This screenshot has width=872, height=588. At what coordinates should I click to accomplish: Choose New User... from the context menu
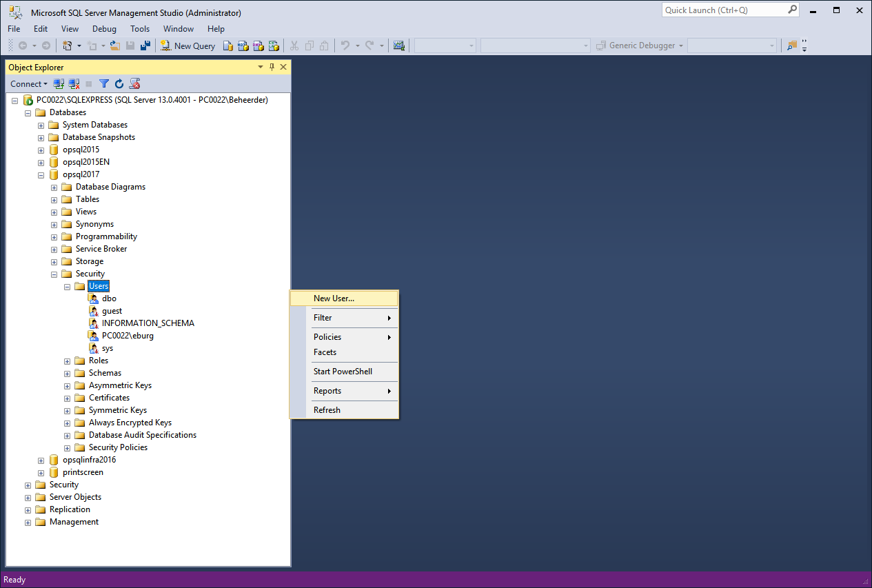(x=344, y=298)
